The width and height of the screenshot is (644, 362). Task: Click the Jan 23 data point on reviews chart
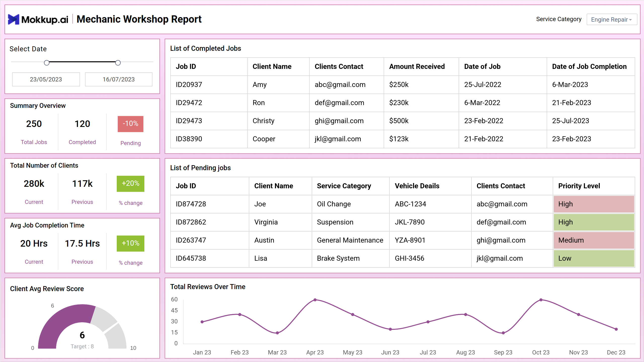pyautogui.click(x=202, y=322)
